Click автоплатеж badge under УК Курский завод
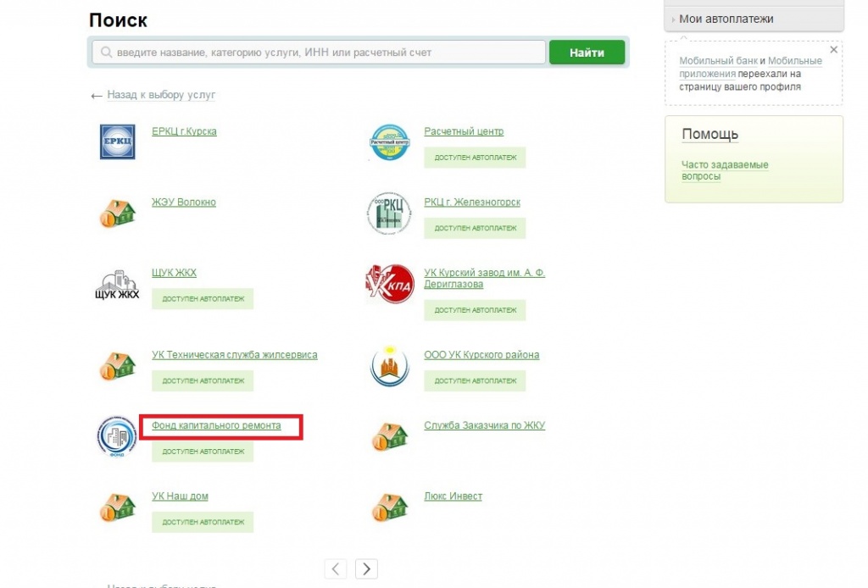The width and height of the screenshot is (868, 588). tap(475, 310)
